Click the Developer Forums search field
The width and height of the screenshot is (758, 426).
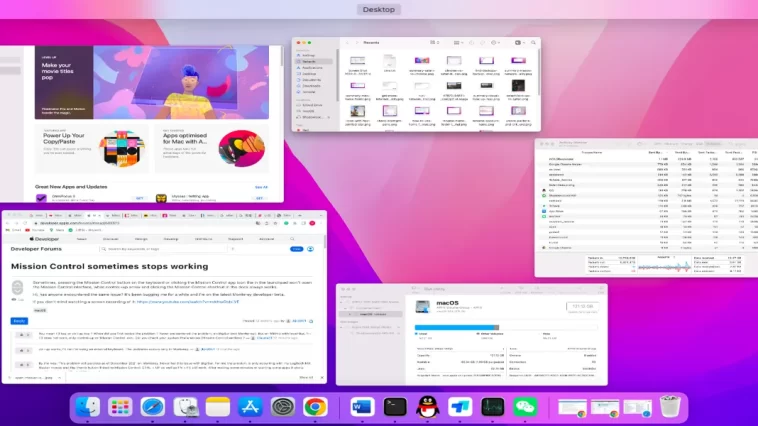(x=164, y=249)
